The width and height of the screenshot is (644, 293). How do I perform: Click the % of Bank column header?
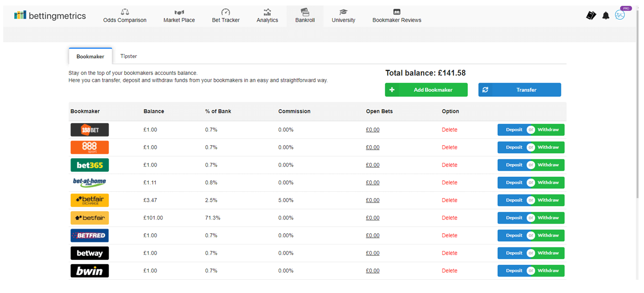[218, 111]
